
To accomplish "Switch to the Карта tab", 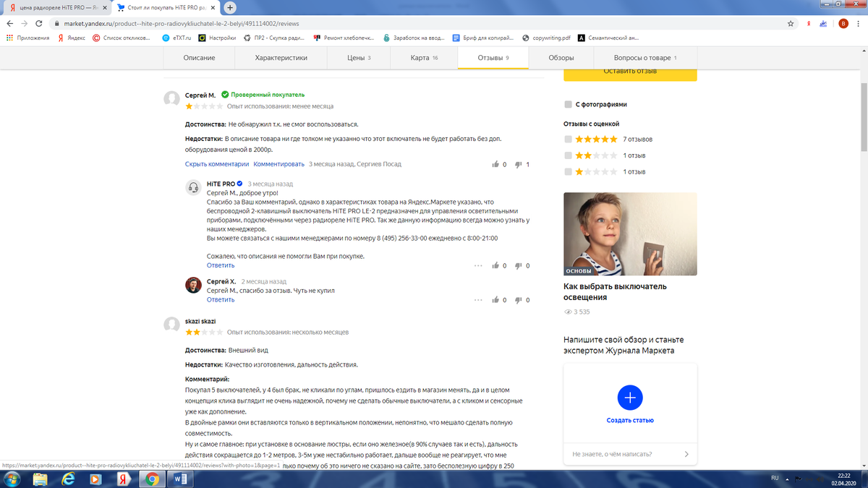I will 424,58.
